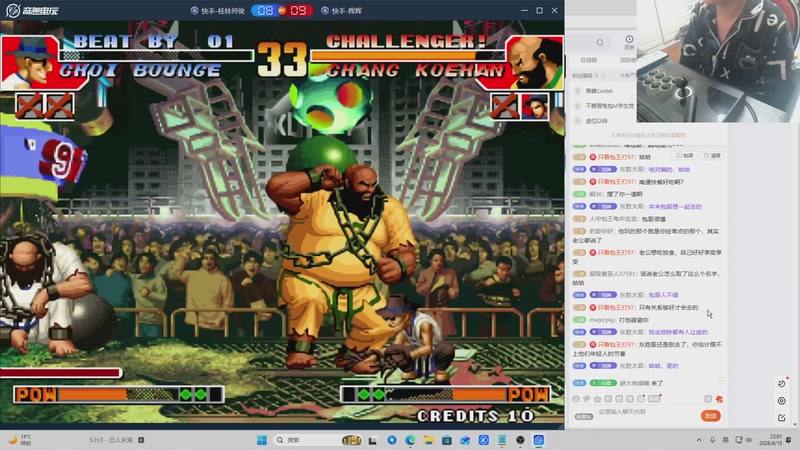
Task: Click the Windows Start button
Action: pyautogui.click(x=262, y=440)
